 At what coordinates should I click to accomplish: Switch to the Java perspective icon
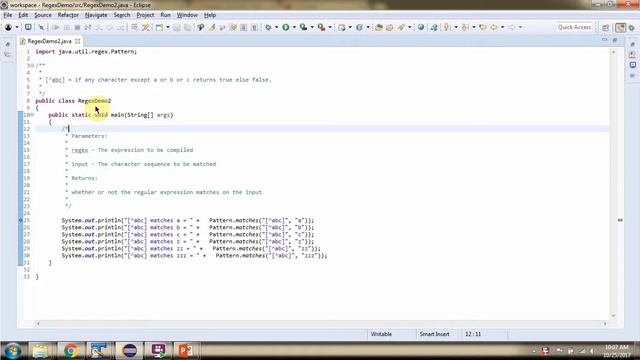(x=620, y=27)
